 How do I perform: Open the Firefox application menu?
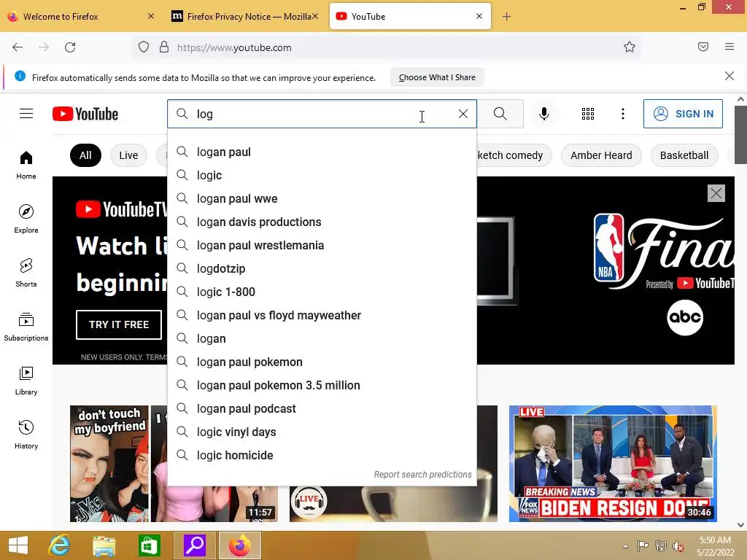click(x=729, y=47)
